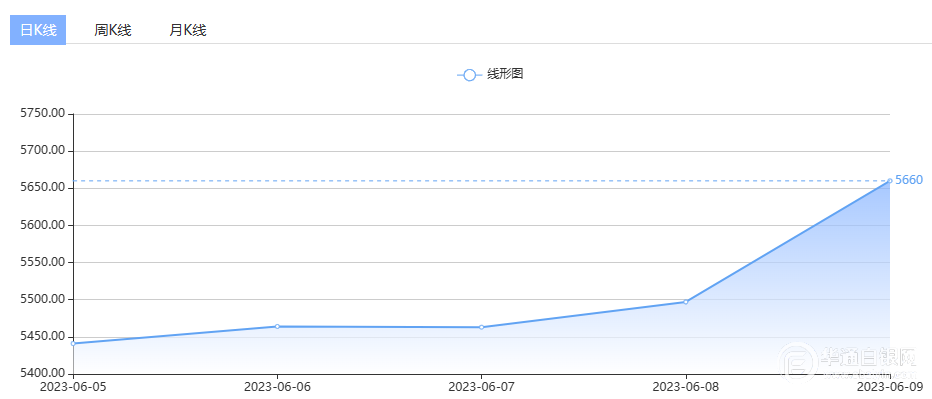Click the 2023-06-06 x-axis date label

pos(277,387)
